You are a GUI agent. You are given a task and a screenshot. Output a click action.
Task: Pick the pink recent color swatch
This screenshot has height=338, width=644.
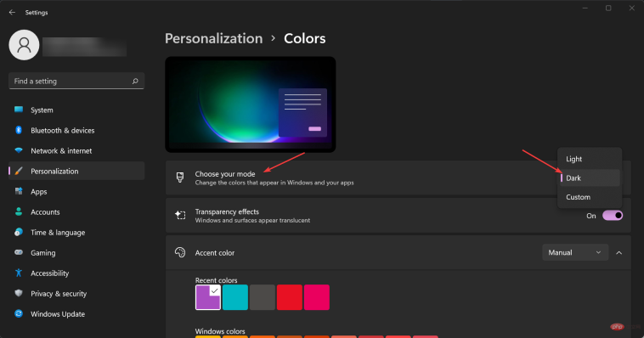tap(317, 297)
